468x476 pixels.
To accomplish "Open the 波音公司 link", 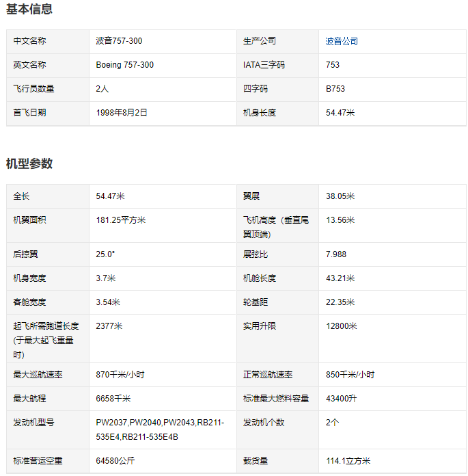I will 342,41.
